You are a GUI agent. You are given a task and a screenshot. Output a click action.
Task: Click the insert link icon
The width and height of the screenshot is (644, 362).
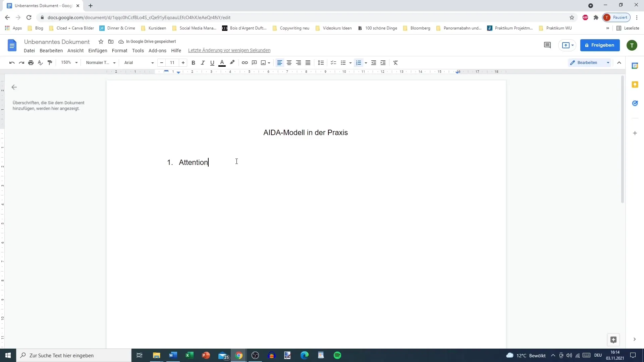tap(245, 62)
